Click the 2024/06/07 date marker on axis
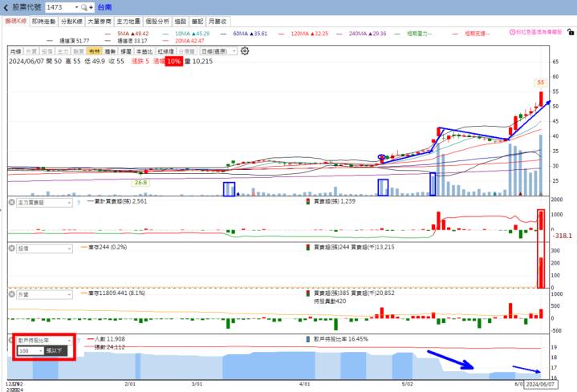577x392 pixels. [540, 384]
